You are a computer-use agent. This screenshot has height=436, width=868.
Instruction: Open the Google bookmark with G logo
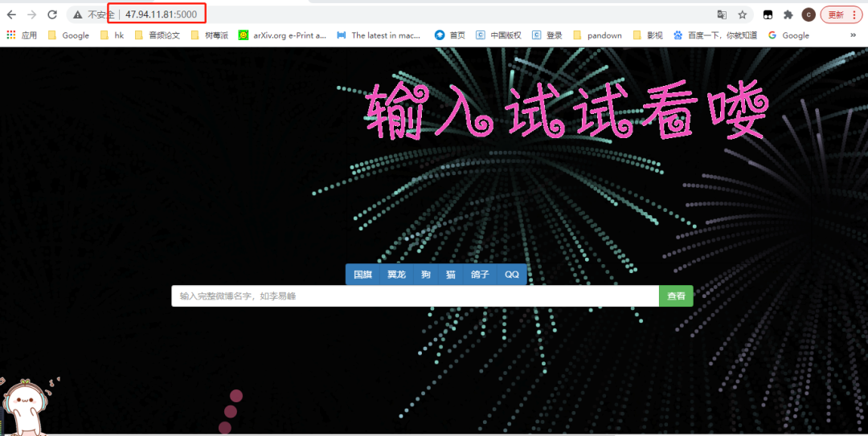pos(789,35)
